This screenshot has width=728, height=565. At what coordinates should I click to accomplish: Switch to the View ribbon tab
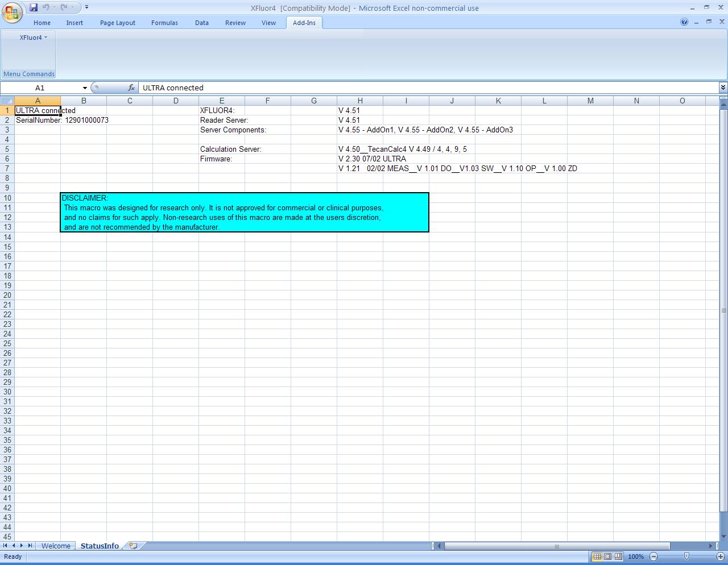tap(269, 23)
